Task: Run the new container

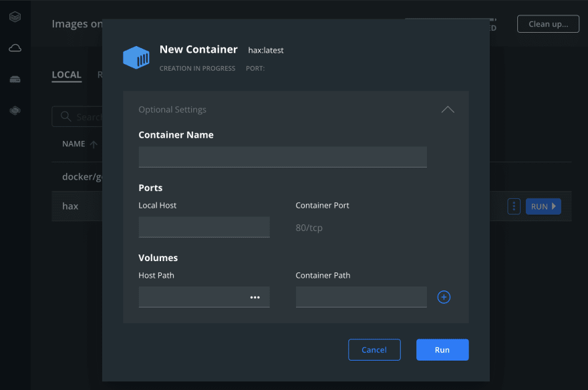Action: pos(442,350)
